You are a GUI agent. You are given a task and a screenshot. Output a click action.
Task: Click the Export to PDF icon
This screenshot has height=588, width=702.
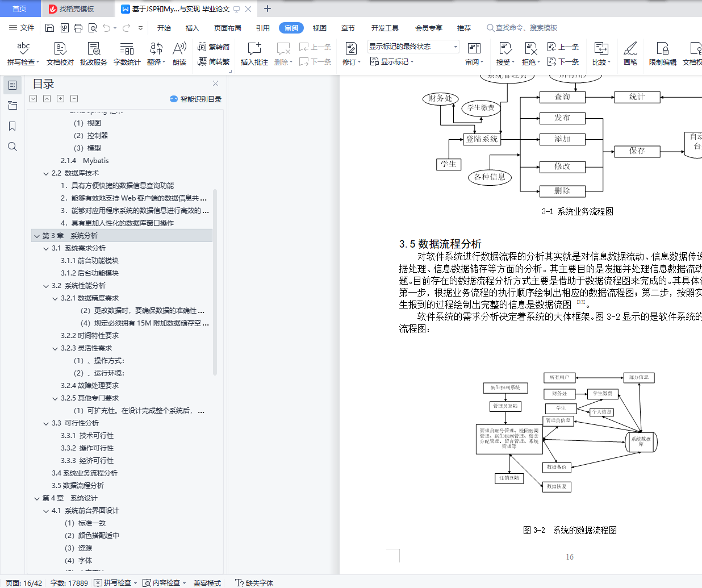click(64, 28)
